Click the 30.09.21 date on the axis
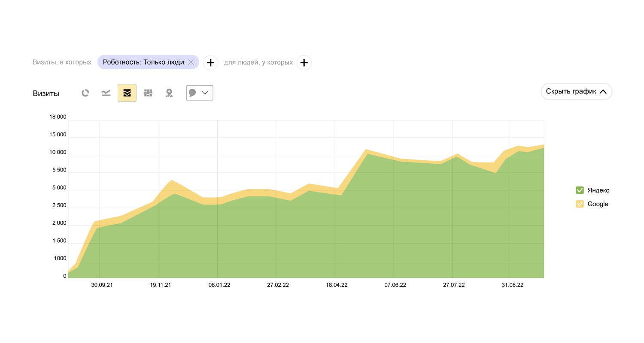The width and height of the screenshot is (644, 343). click(x=102, y=285)
